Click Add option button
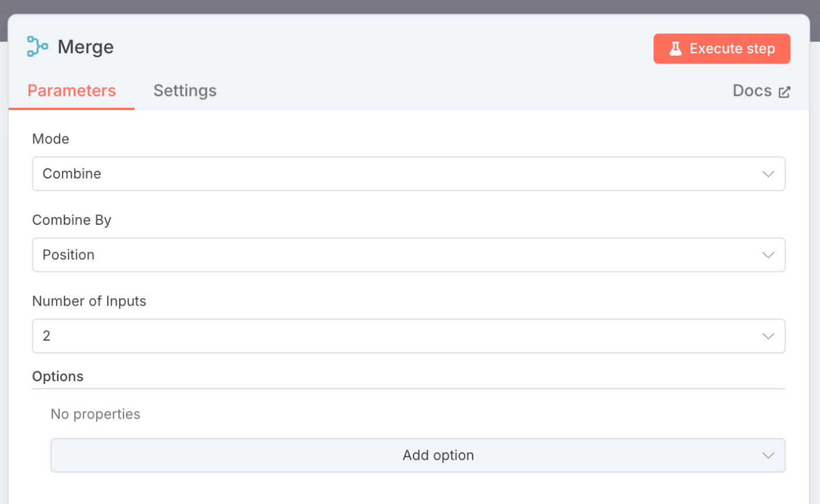Image resolution: width=820 pixels, height=504 pixels. point(418,455)
